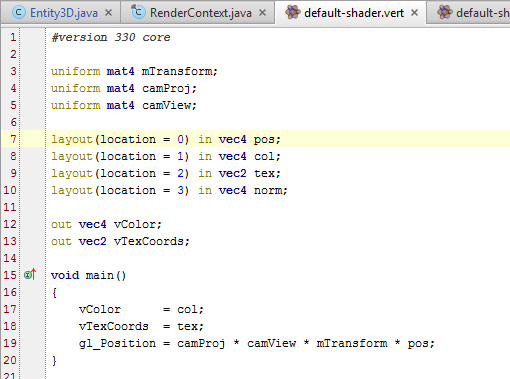This screenshot has width=510, height=379.
Task: Close the RenderContext.java tab
Action: (x=262, y=13)
